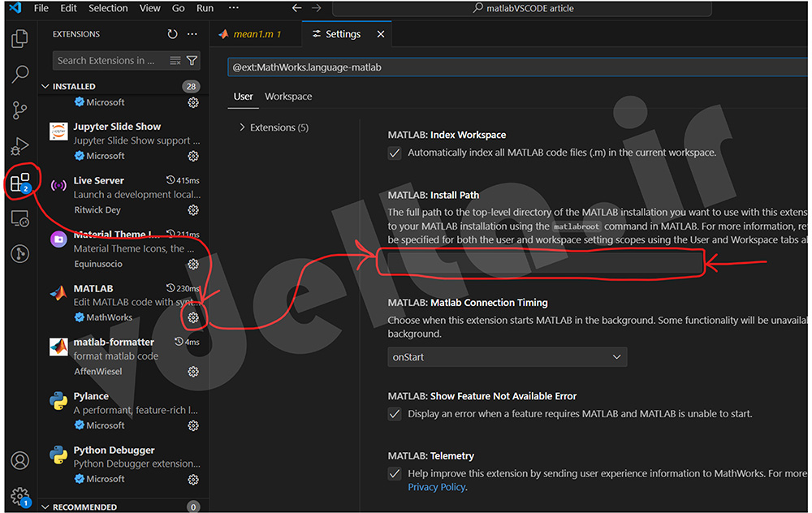Open the View menu

click(x=149, y=8)
